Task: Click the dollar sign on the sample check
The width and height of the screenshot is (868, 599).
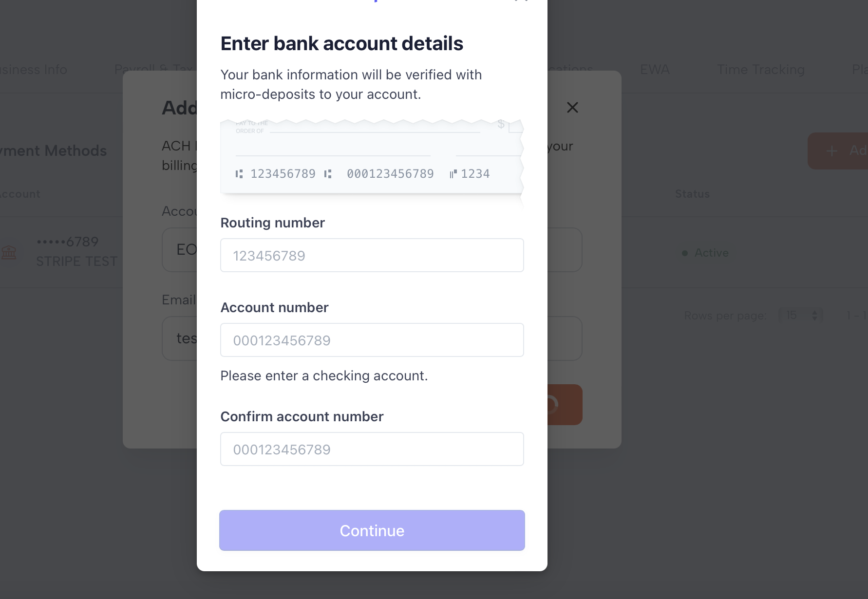Action: click(x=501, y=124)
